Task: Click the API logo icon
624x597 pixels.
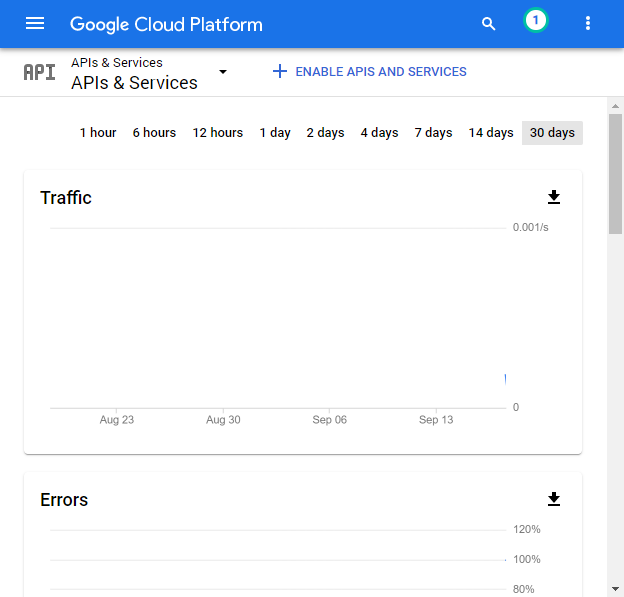Action: coord(39,72)
